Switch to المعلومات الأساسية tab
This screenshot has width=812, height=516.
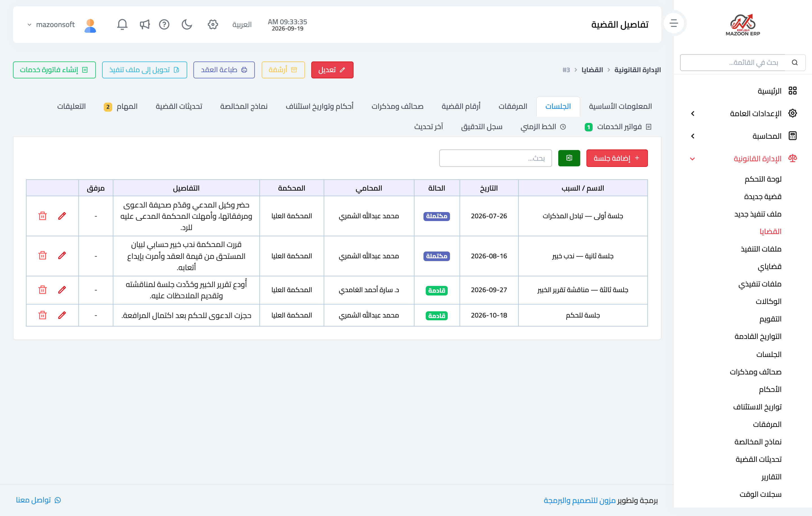(620, 107)
